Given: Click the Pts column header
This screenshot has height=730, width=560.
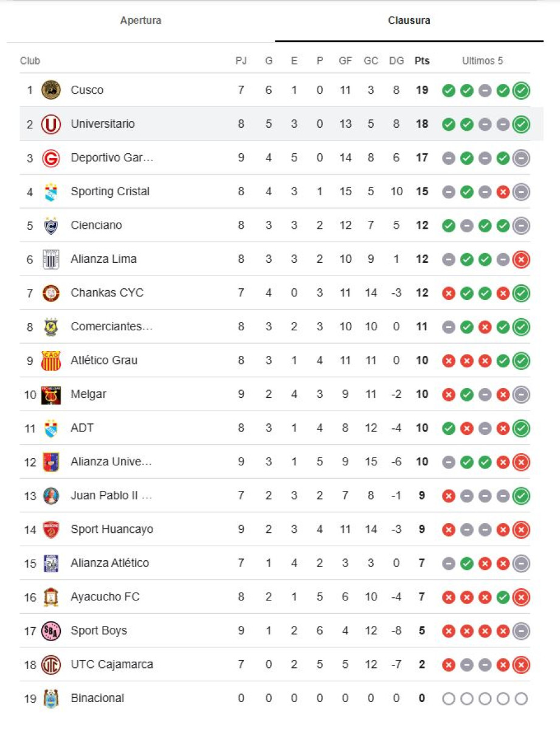Looking at the screenshot, I should (422, 61).
